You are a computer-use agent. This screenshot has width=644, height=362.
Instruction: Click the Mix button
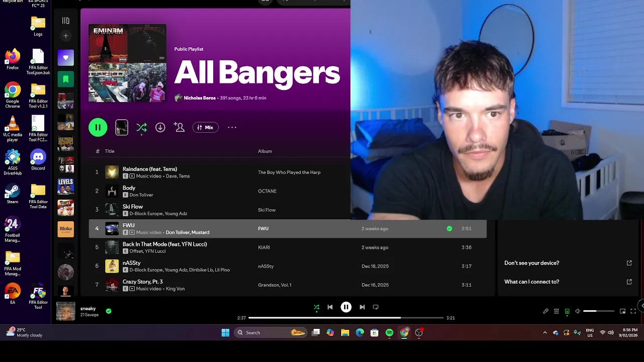coord(205,127)
